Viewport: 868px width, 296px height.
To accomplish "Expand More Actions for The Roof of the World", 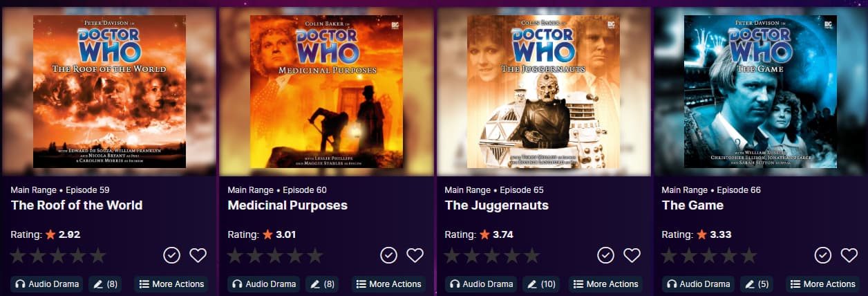I will 172,284.
